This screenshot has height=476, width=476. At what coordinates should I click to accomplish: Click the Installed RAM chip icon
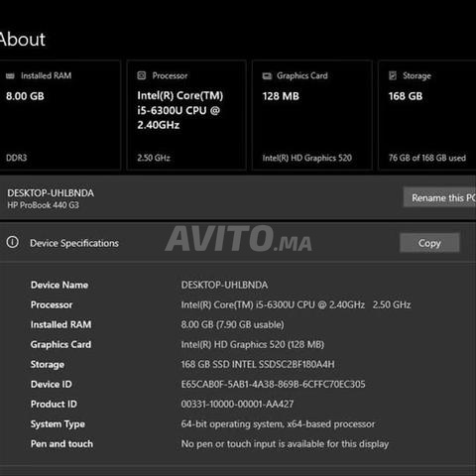(10, 76)
